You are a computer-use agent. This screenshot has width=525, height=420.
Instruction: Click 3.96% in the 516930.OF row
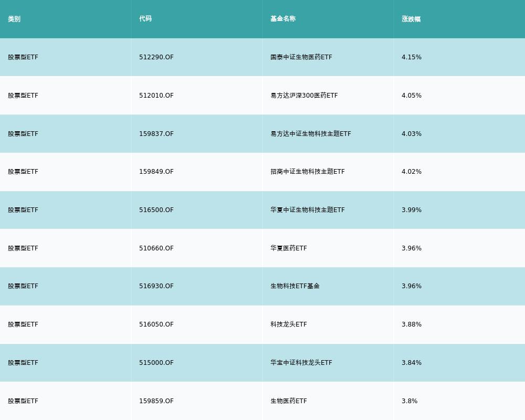[x=412, y=286]
